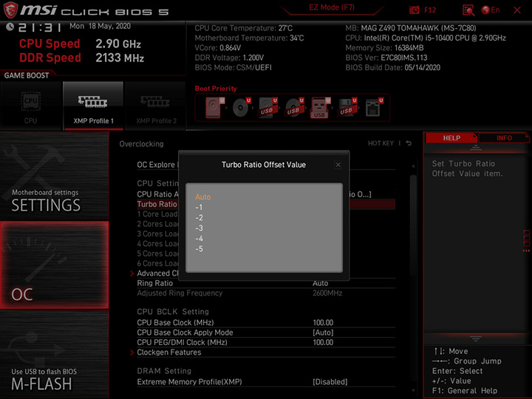Select the USB hard disk boot icon

[x=268, y=108]
